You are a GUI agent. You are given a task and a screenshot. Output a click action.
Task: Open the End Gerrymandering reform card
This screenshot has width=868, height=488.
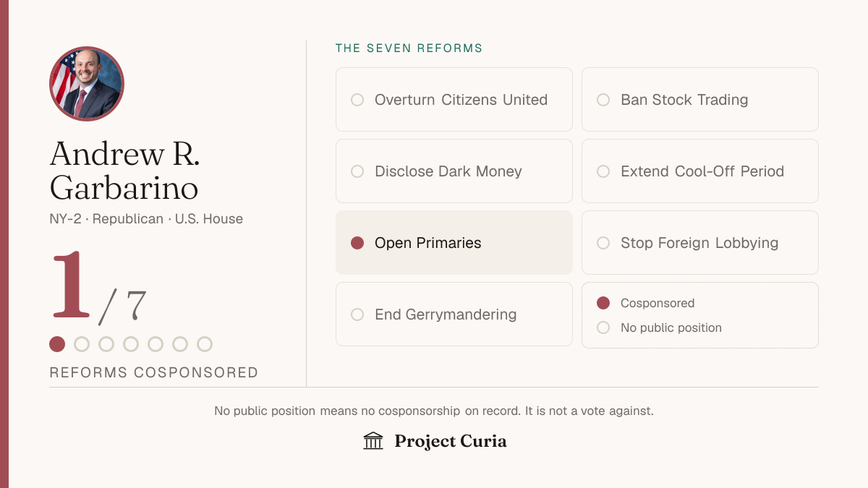(x=454, y=314)
